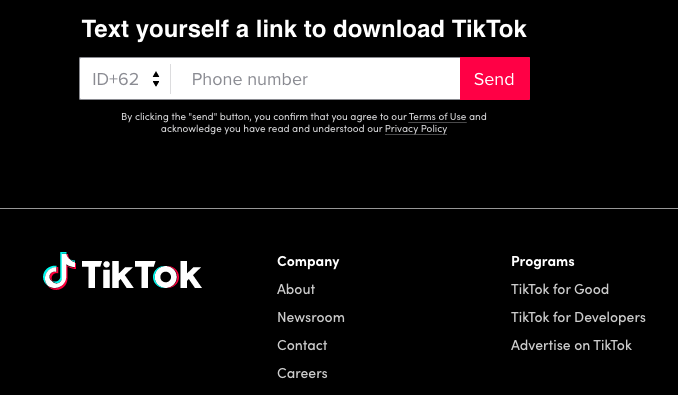Click the 'Text yourself a link' heading
678x395 pixels.
tap(304, 29)
